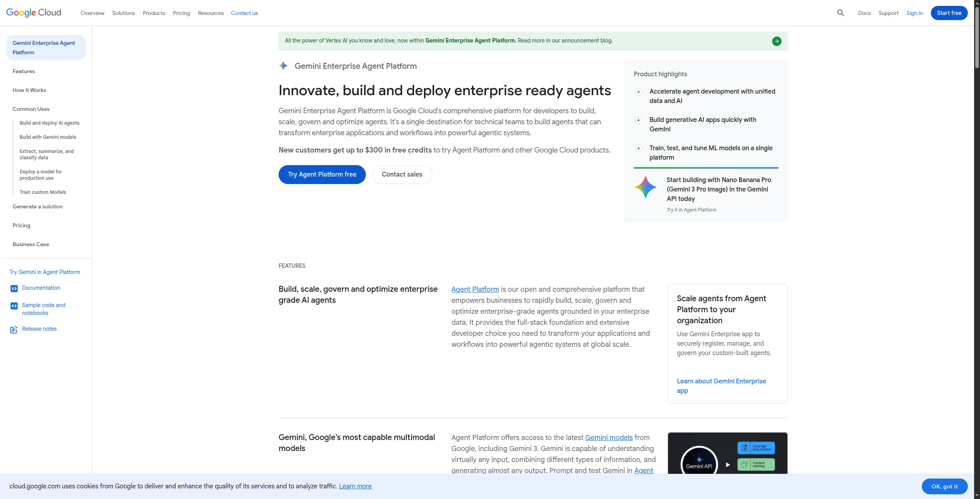Click the Release notes icon in sidebar
The width and height of the screenshot is (980, 499).
pos(14,330)
